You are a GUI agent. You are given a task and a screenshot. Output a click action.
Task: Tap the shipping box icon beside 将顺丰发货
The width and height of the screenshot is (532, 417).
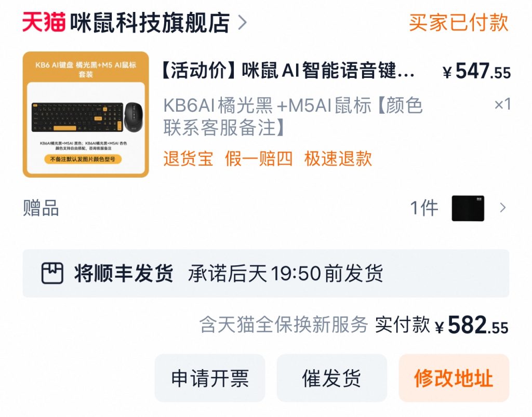(x=52, y=273)
